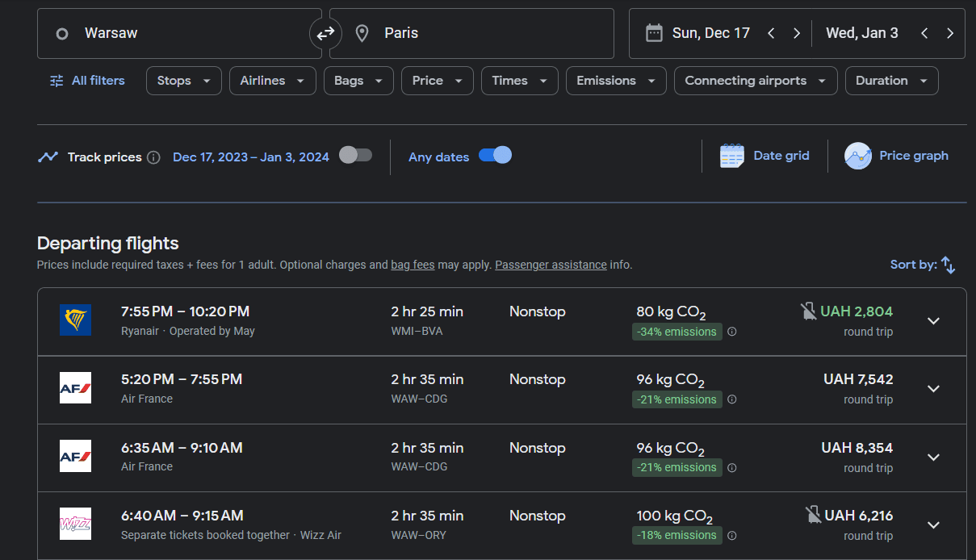Expand the Wizz Air flight details

(933, 524)
